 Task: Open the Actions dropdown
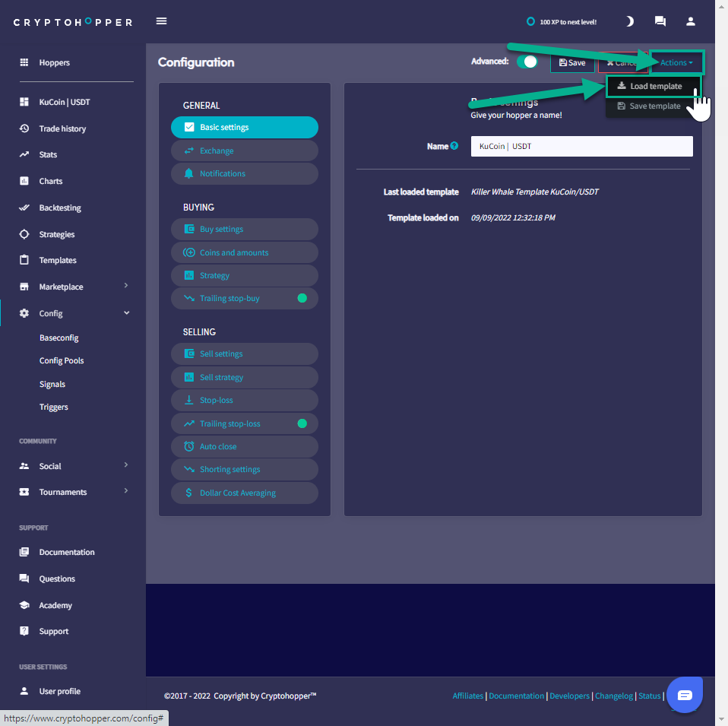676,62
